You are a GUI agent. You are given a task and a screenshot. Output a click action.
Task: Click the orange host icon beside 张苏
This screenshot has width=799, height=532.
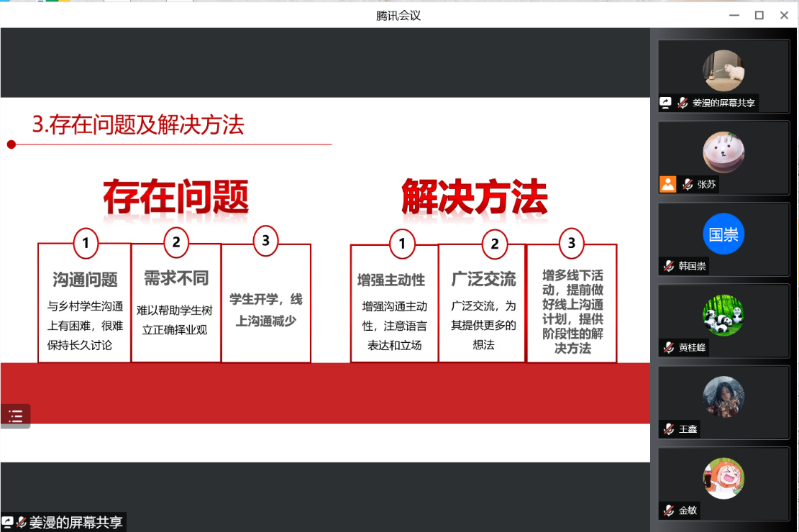click(x=668, y=184)
